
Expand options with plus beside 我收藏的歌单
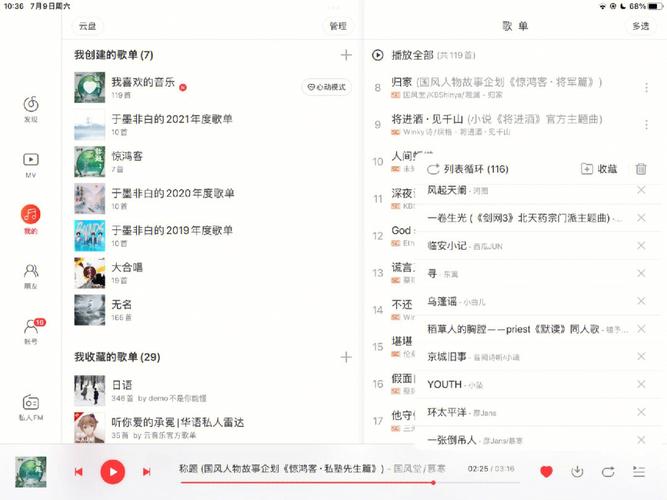click(346, 357)
